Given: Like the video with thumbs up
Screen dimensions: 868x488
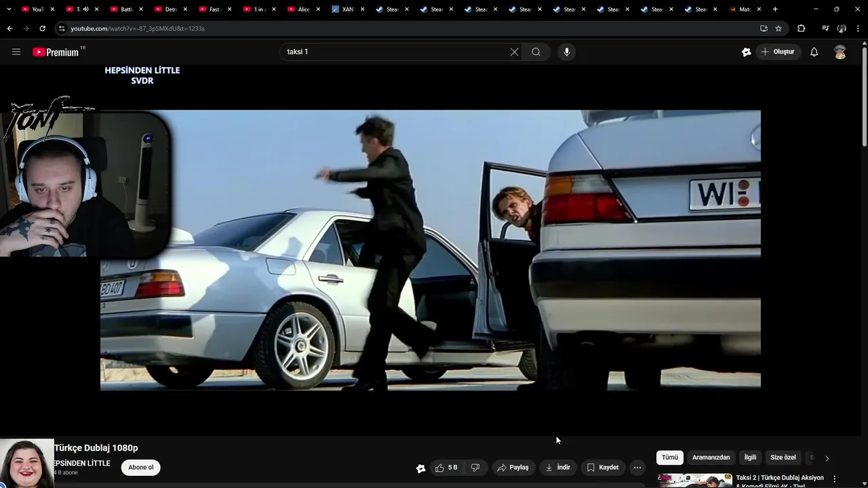Looking at the screenshot, I should (446, 468).
